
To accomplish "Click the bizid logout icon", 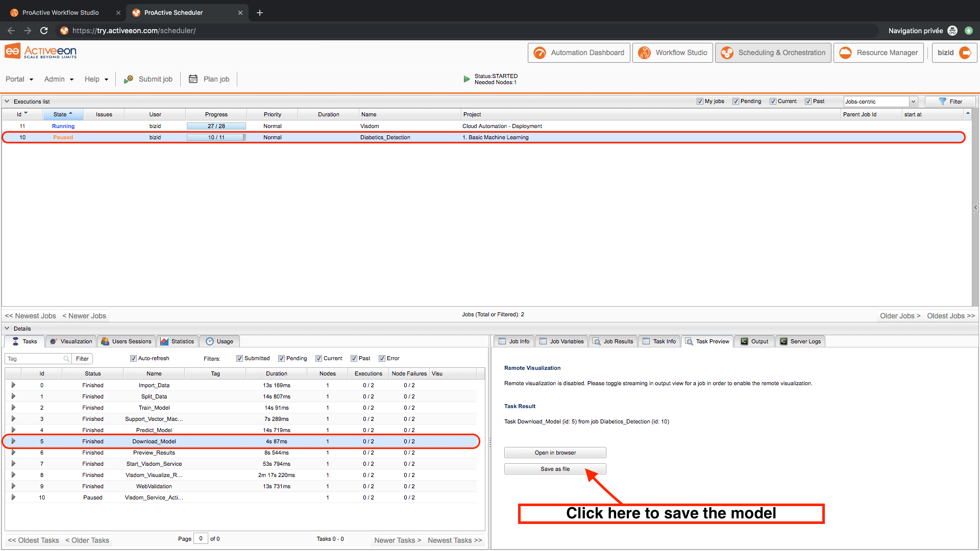I will pos(965,53).
